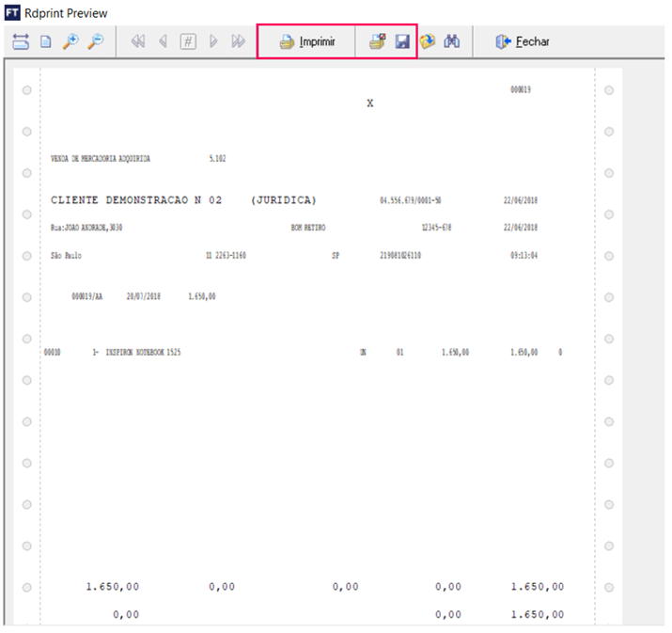Zoom in with the plus magnifier

pyautogui.click(x=70, y=42)
